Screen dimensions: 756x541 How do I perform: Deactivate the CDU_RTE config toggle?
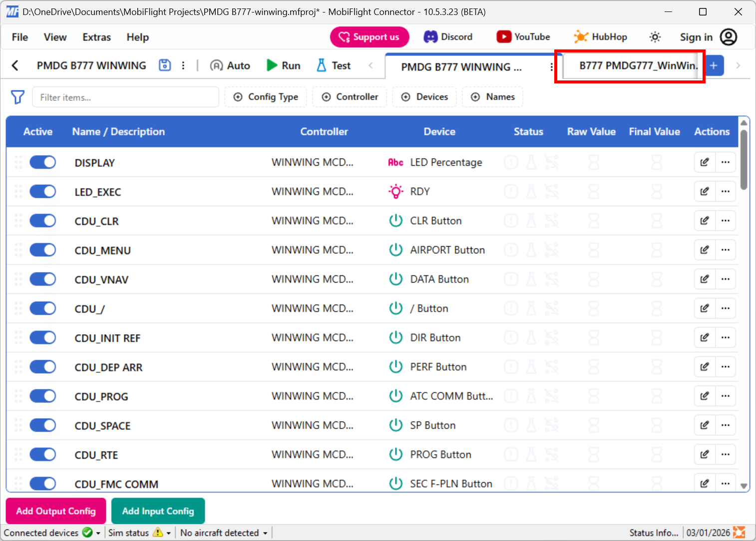42,454
